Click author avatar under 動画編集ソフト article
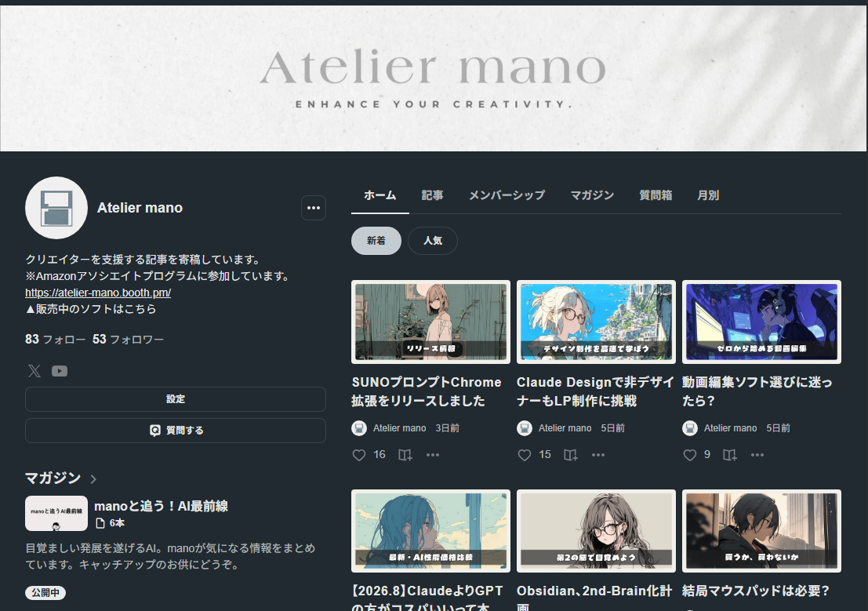 point(690,428)
